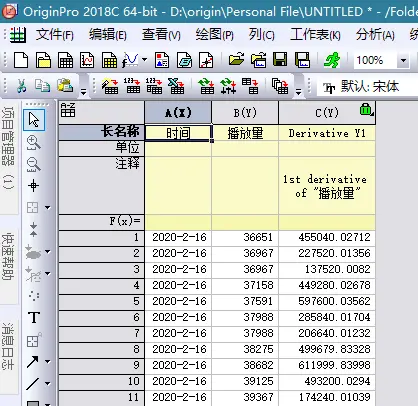
Task: Click the Paste clipboard icon
Action: [x=65, y=86]
